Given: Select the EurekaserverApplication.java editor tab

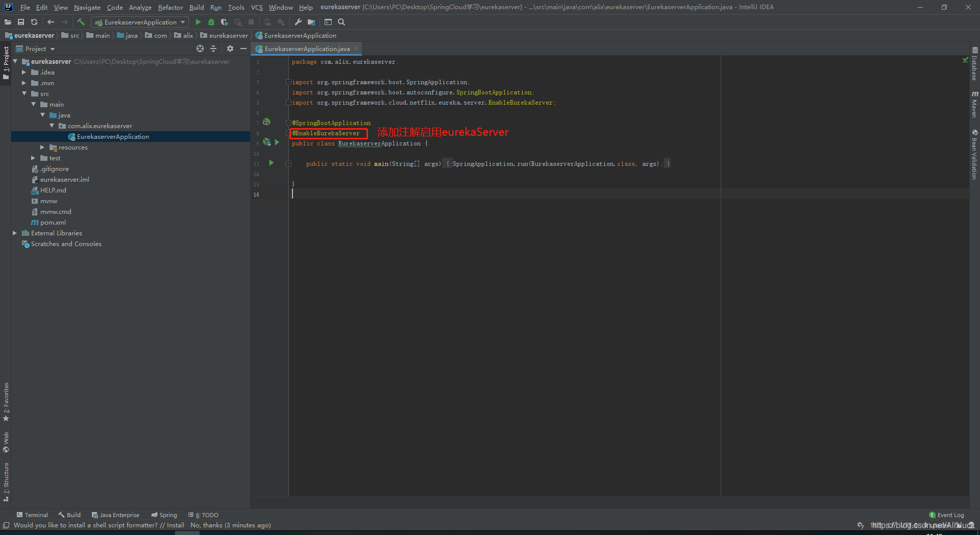Looking at the screenshot, I should pos(307,49).
